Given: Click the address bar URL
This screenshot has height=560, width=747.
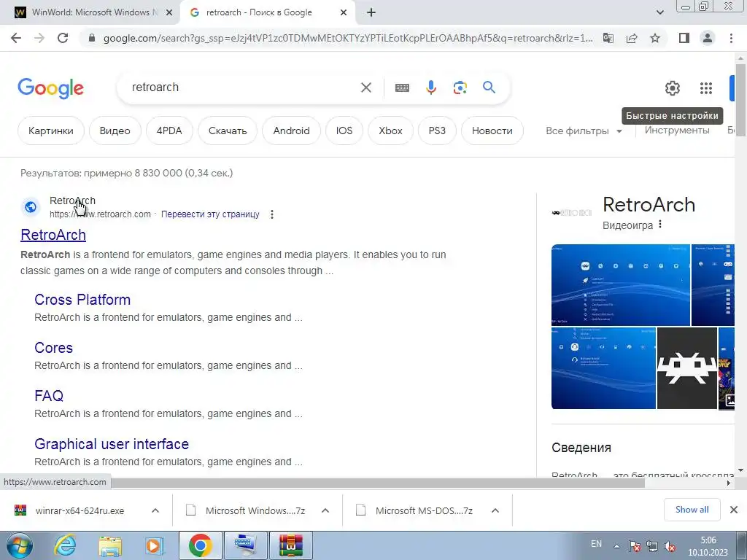Looking at the screenshot, I should pyautogui.click(x=348, y=38).
